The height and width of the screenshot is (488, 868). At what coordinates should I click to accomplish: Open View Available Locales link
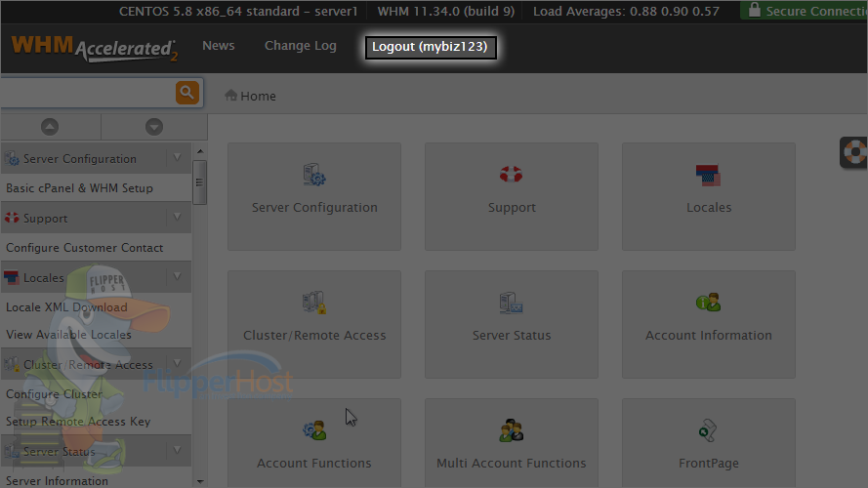(x=68, y=335)
